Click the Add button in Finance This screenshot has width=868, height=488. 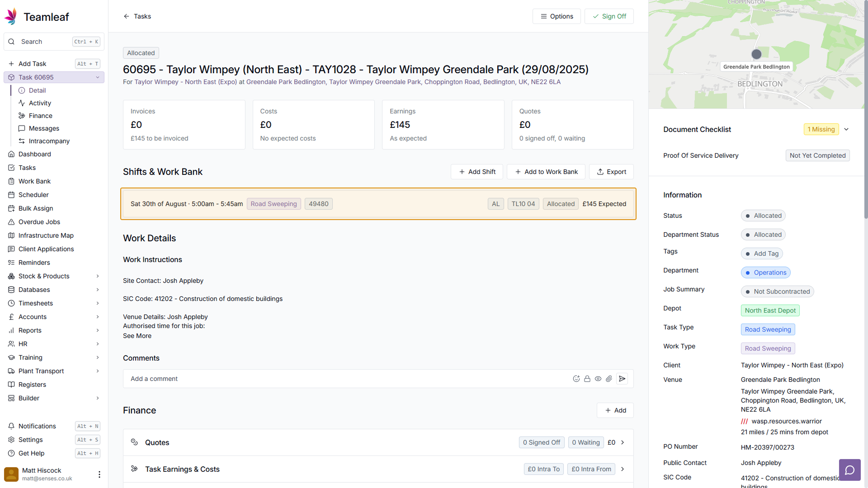click(x=615, y=410)
